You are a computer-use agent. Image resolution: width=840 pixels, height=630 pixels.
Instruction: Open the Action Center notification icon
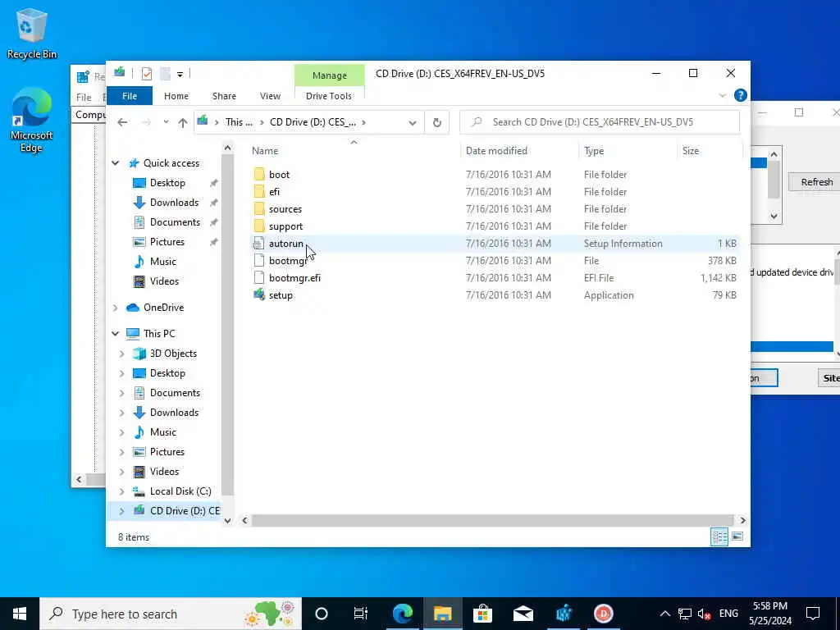(x=813, y=614)
